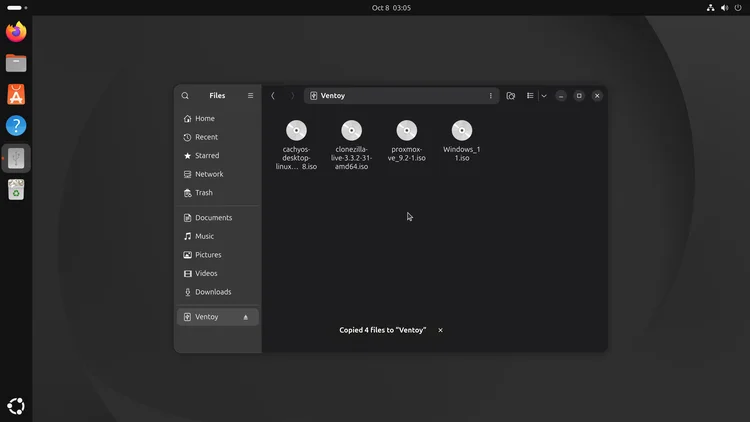Select the Windows_11.iso file
Viewport: 750px width, 422px height.
(x=462, y=141)
